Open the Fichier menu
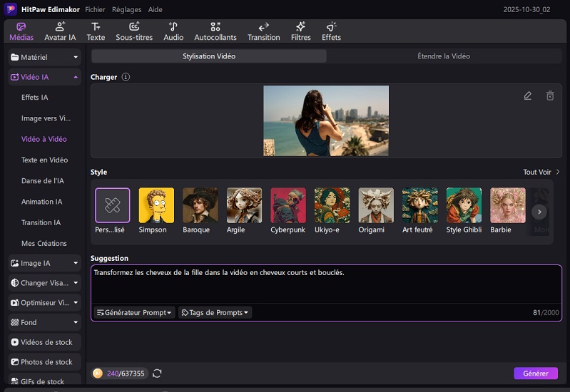The width and height of the screenshot is (570, 392). pos(95,10)
